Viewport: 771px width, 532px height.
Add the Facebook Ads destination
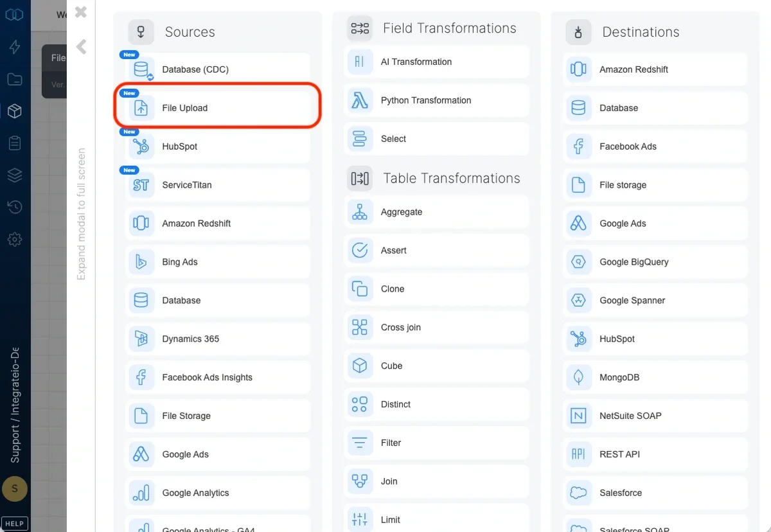655,146
